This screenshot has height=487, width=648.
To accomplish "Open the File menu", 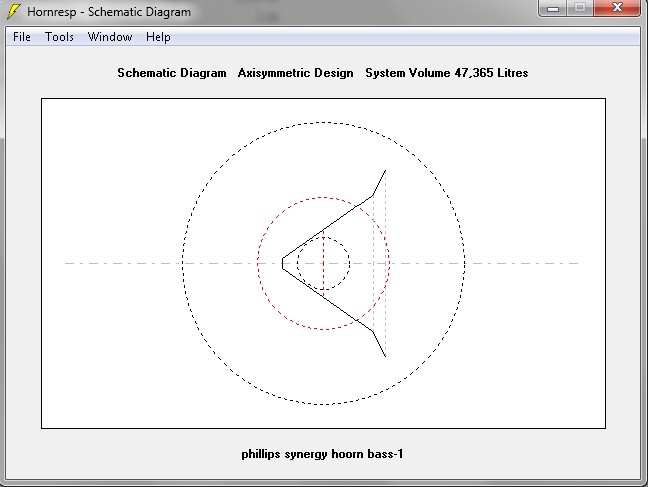I will (22, 37).
